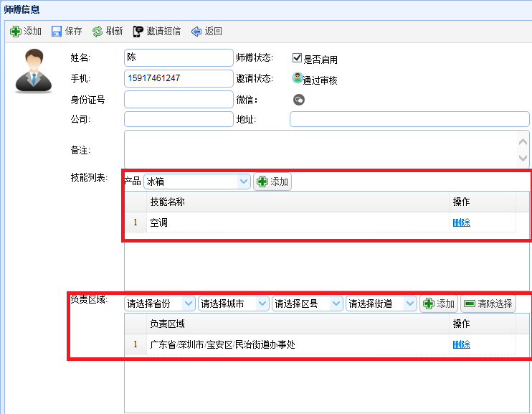This screenshot has width=532, height=414.
Task: Click the 通过审核 status text
Action: tap(320, 80)
